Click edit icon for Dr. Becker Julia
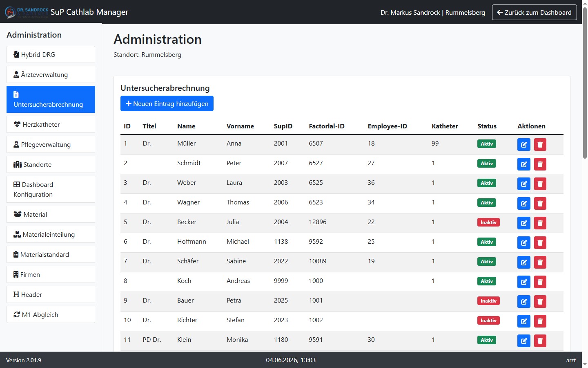This screenshot has width=588, height=368. (523, 223)
